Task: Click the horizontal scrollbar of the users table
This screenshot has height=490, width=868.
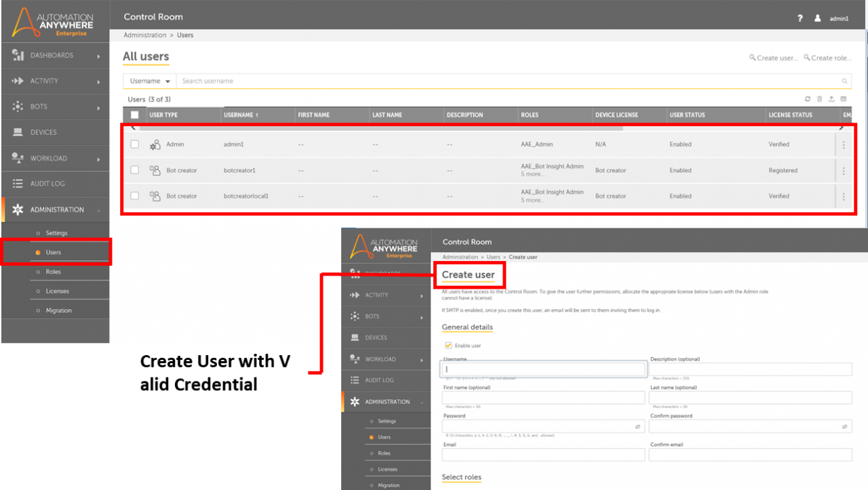Action: tap(381, 127)
